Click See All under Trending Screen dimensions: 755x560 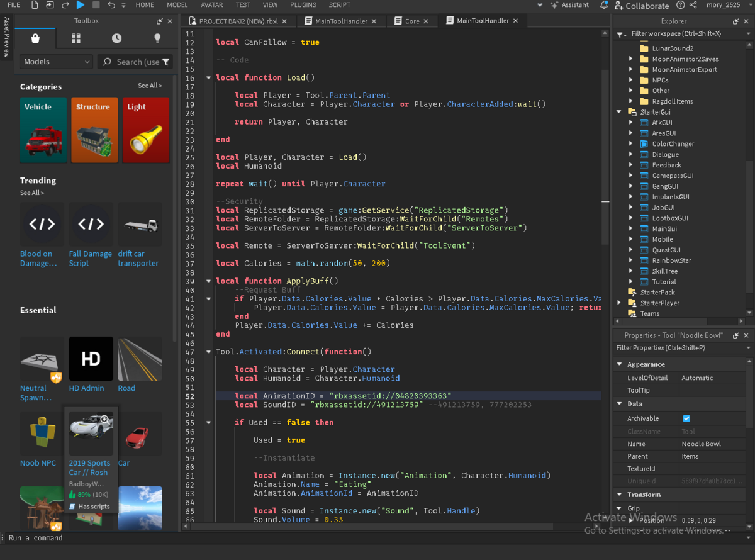pos(32,193)
